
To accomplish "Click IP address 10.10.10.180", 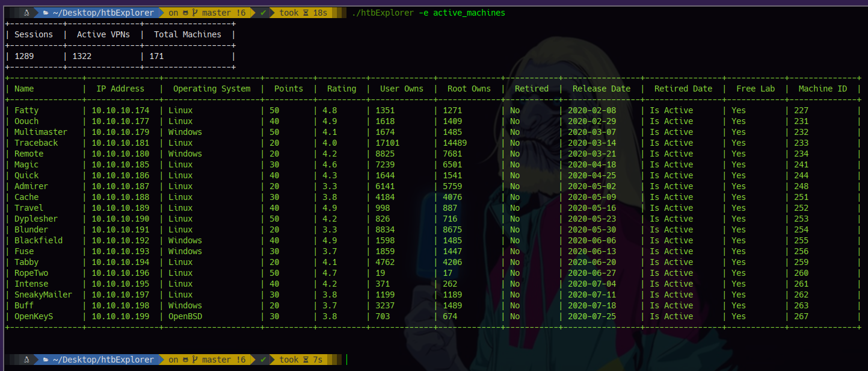I will click(120, 154).
